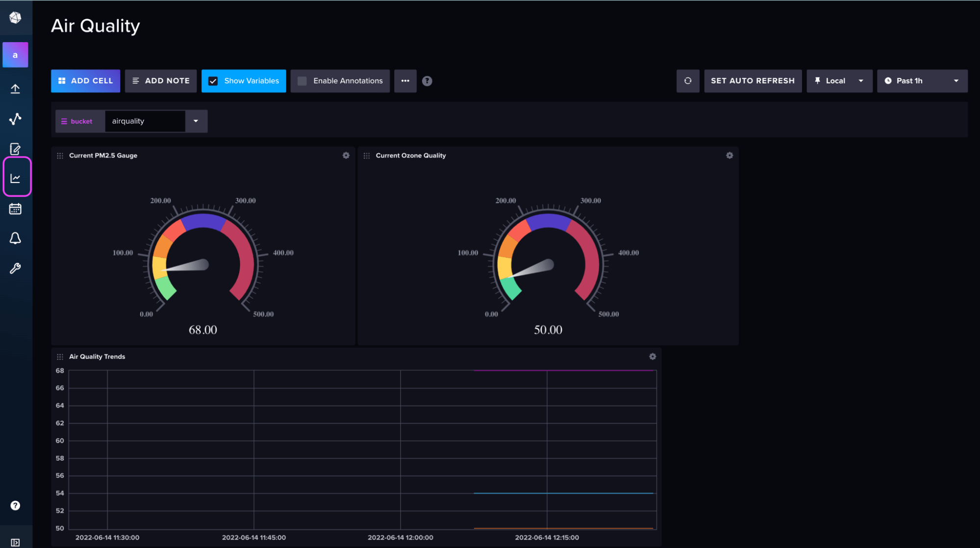The width and height of the screenshot is (980, 548).
Task: Click the SET AUTO REFRESH button
Action: click(x=753, y=81)
